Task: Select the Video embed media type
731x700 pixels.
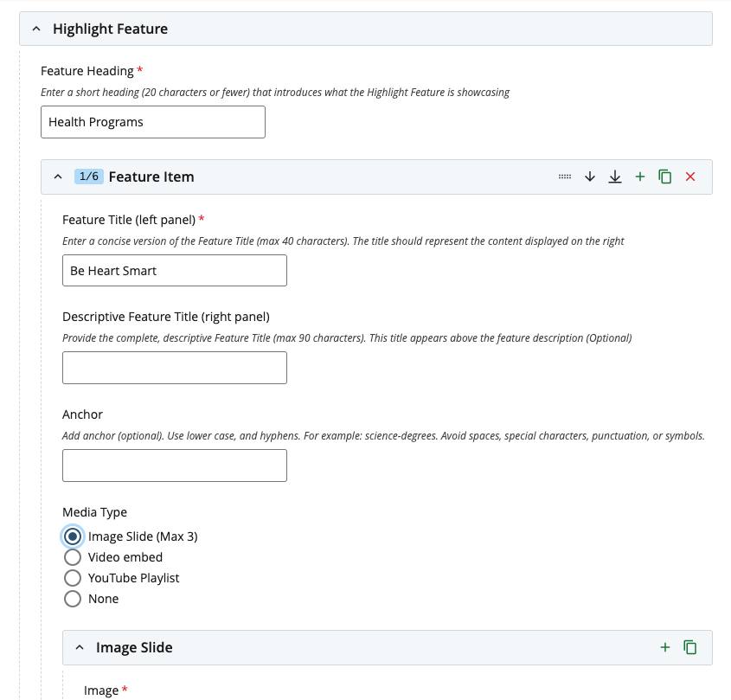Action: (73, 557)
